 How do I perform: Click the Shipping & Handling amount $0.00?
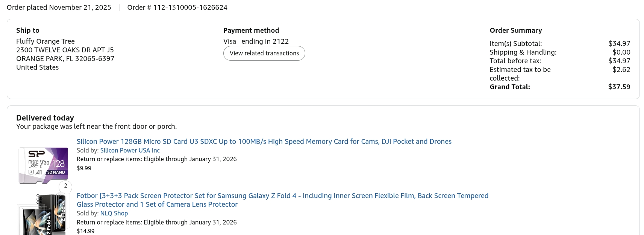point(621,52)
